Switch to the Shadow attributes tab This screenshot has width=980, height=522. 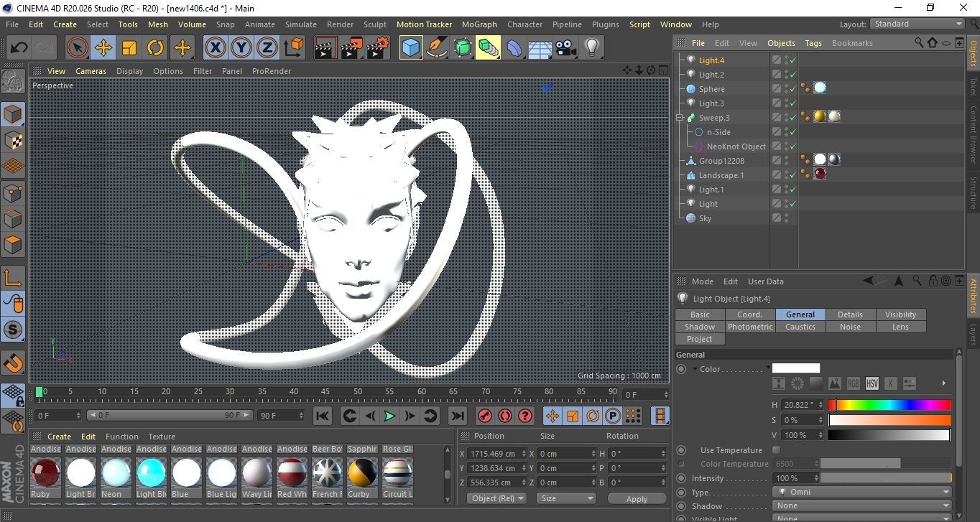pyautogui.click(x=700, y=327)
